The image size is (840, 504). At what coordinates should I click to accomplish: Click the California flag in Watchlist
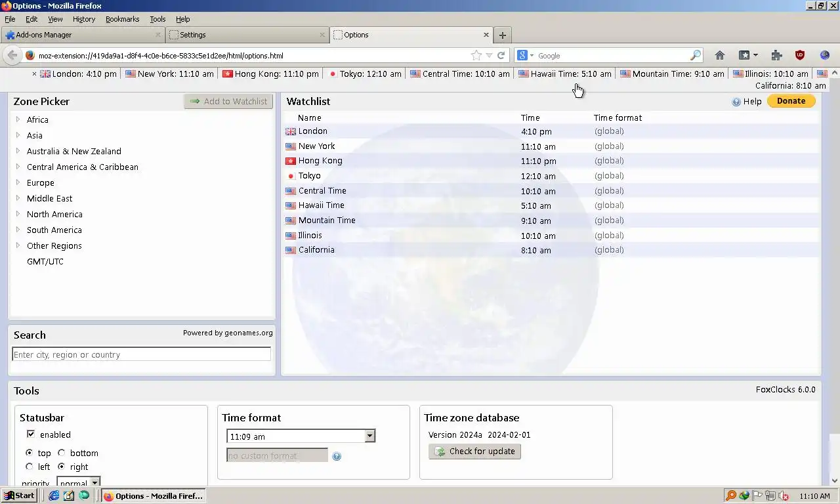coord(291,250)
